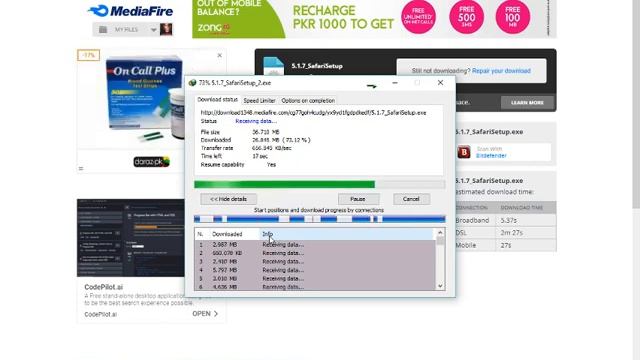Click the Hide details button
The image size is (640, 360).
point(228,199)
